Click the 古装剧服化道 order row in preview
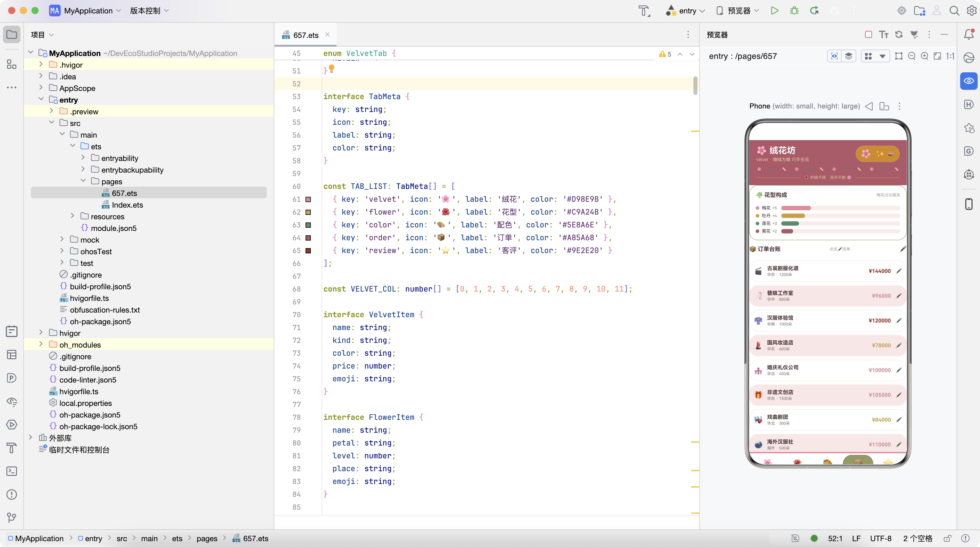The height and width of the screenshot is (547, 980). click(827, 271)
